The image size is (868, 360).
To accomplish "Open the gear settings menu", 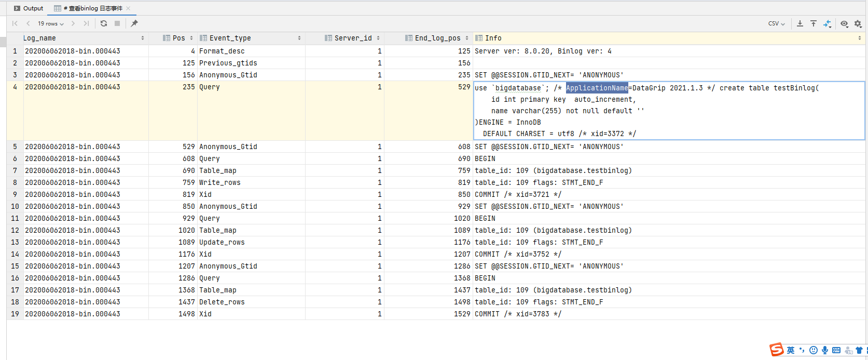I will click(858, 23).
